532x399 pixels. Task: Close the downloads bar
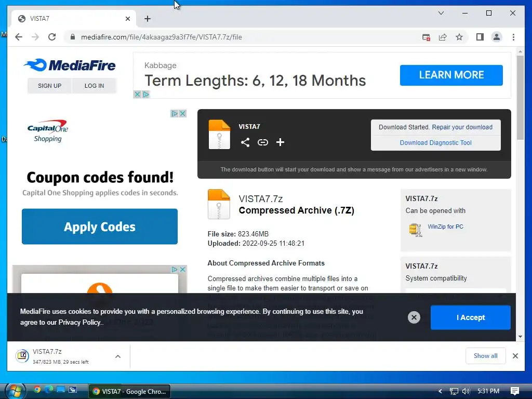click(x=515, y=355)
